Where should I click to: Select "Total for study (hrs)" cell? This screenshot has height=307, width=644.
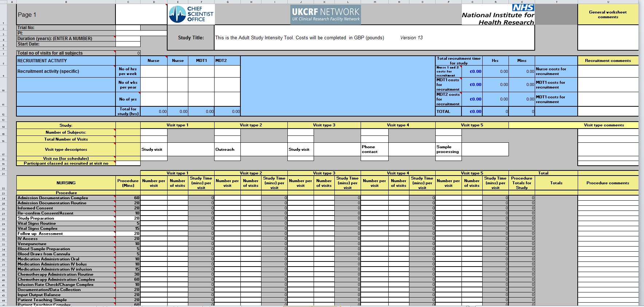[128, 111]
